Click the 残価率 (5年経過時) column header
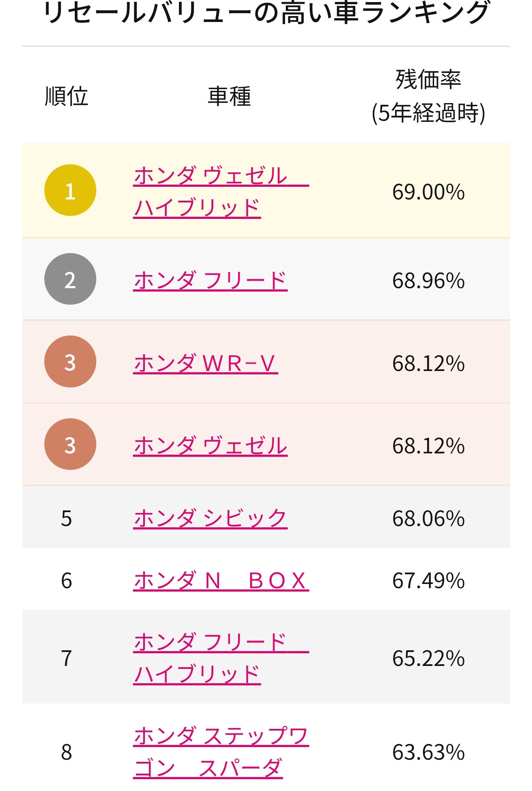532x791 pixels. pyautogui.click(x=428, y=96)
